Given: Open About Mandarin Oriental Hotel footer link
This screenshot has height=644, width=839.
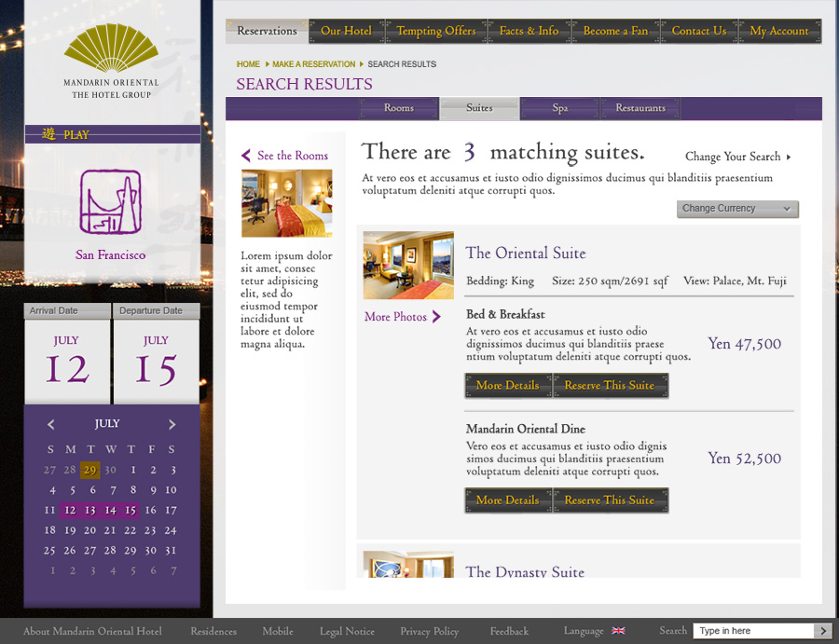Looking at the screenshot, I should point(92,631).
